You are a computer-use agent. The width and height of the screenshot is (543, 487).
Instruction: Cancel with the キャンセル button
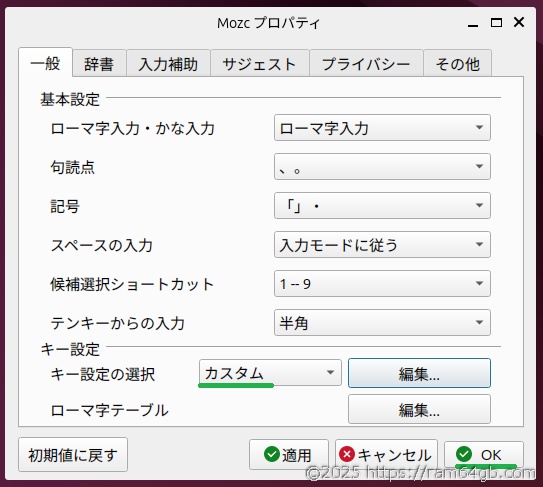click(x=386, y=454)
